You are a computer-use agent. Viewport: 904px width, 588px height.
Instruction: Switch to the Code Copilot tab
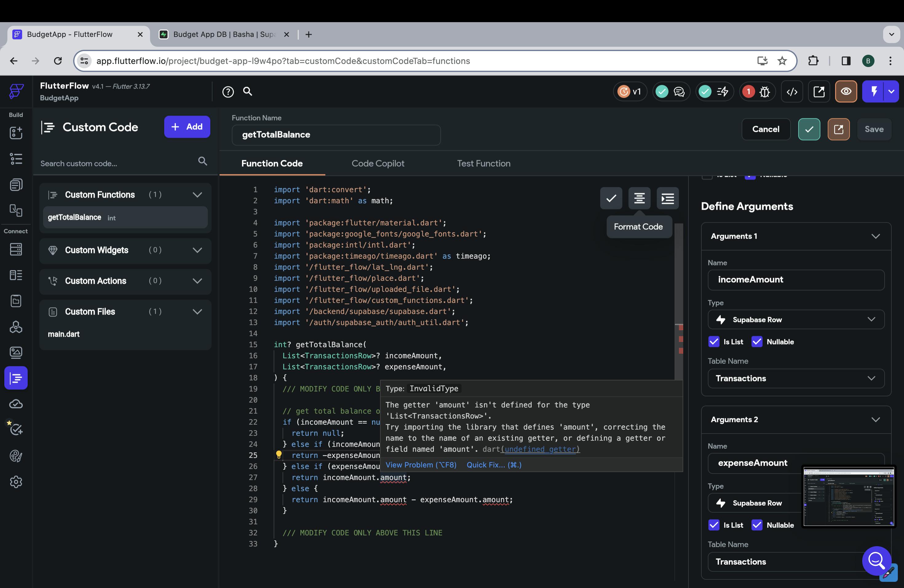378,163
